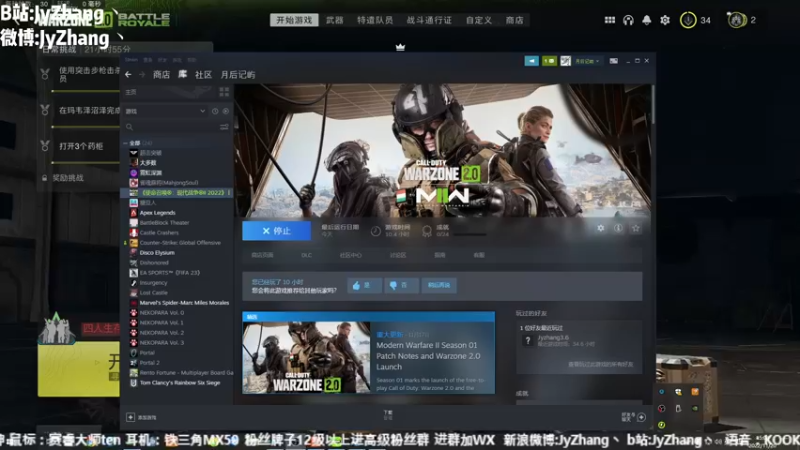Click the Steam profile avatar picture
800x450 pixels.
click(565, 61)
